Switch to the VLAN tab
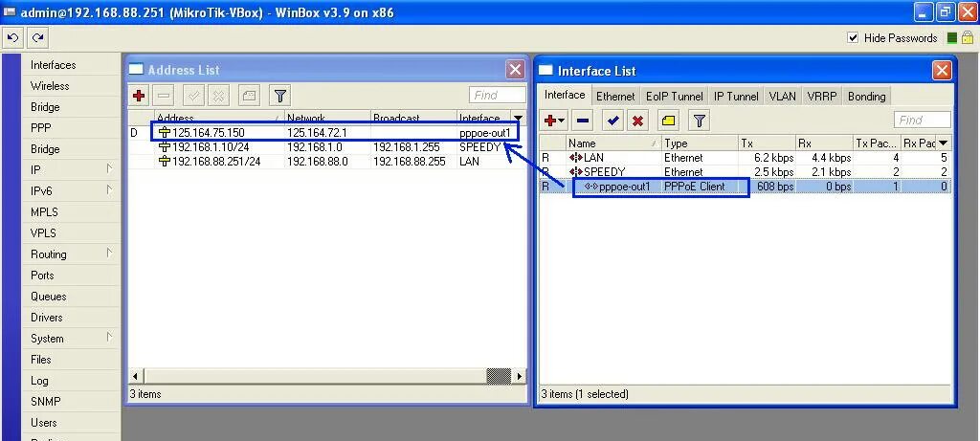The width and height of the screenshot is (980, 441). click(x=783, y=97)
